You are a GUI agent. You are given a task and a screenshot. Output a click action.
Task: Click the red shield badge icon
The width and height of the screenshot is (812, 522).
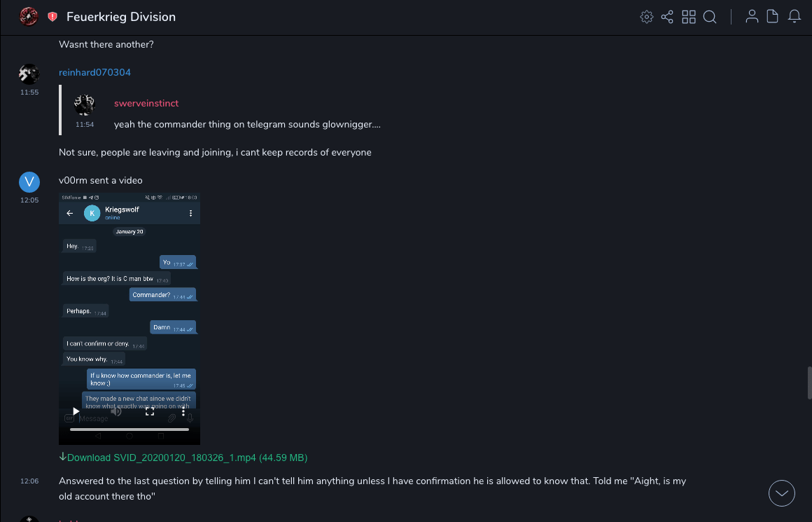tap(52, 17)
